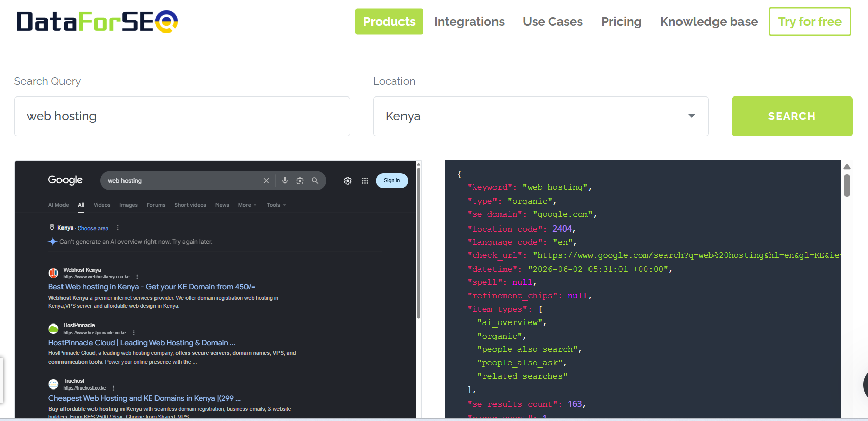Click the Google Sign in button
868x421 pixels.
click(x=392, y=181)
